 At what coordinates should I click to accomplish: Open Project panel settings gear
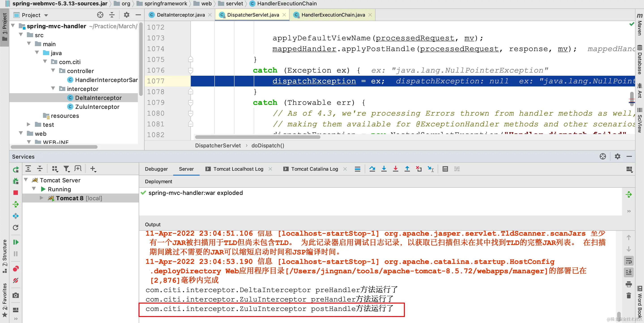point(126,15)
